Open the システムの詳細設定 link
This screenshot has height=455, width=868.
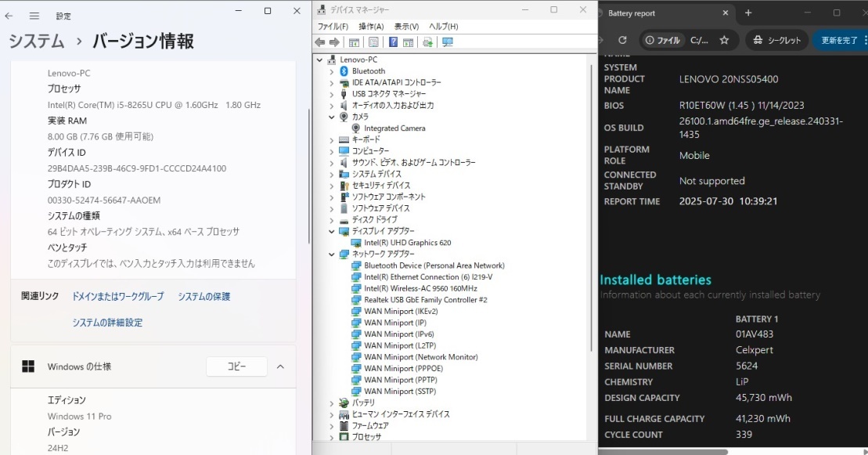(x=107, y=323)
